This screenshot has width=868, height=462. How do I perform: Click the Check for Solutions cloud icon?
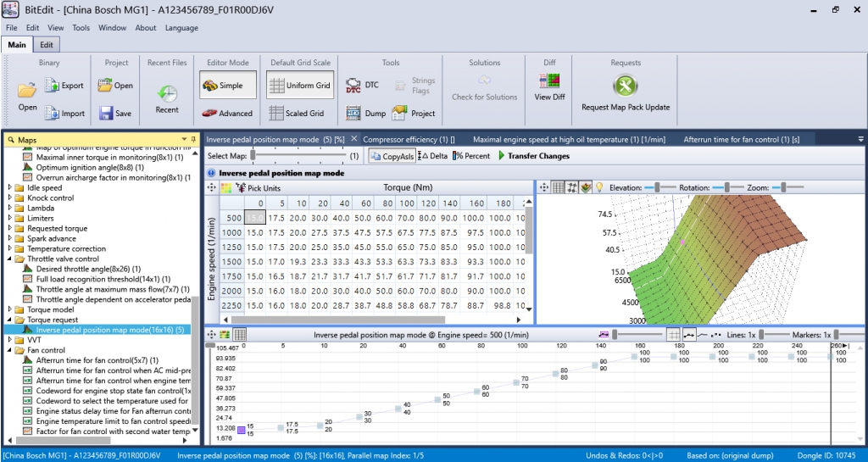pos(484,81)
